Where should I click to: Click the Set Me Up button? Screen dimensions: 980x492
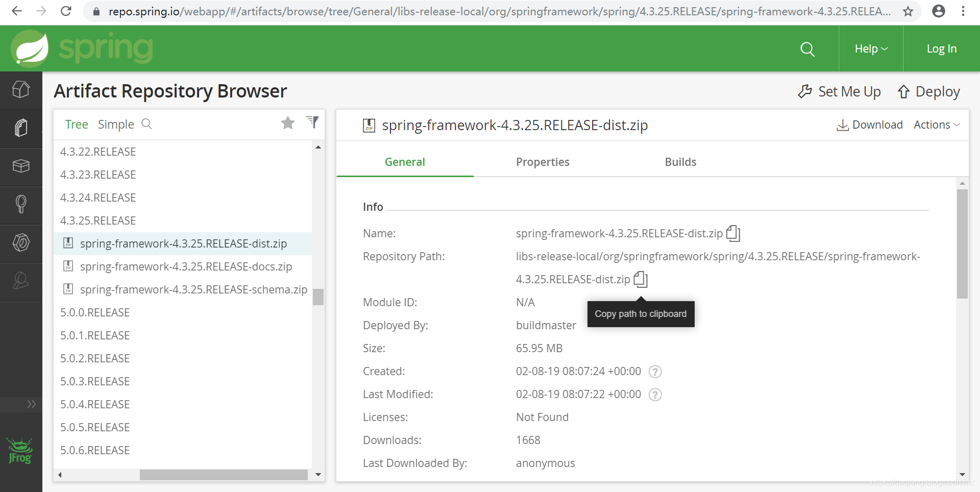(839, 91)
